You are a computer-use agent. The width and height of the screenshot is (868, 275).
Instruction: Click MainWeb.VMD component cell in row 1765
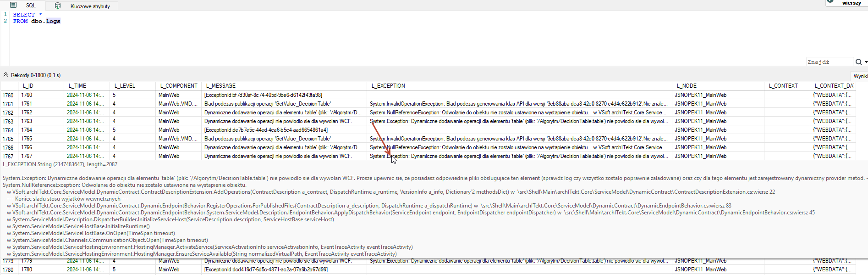tap(179, 139)
